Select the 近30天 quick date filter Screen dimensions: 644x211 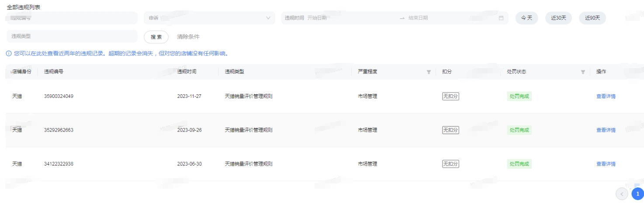tap(558, 18)
